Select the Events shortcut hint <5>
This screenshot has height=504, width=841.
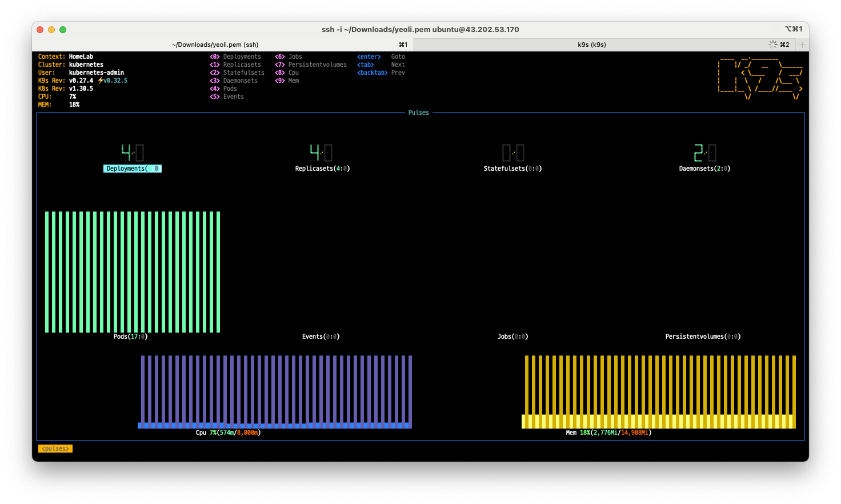227,97
